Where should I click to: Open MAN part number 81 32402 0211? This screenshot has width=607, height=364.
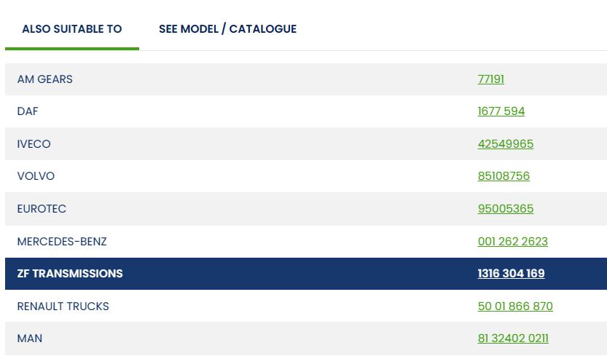pos(512,339)
